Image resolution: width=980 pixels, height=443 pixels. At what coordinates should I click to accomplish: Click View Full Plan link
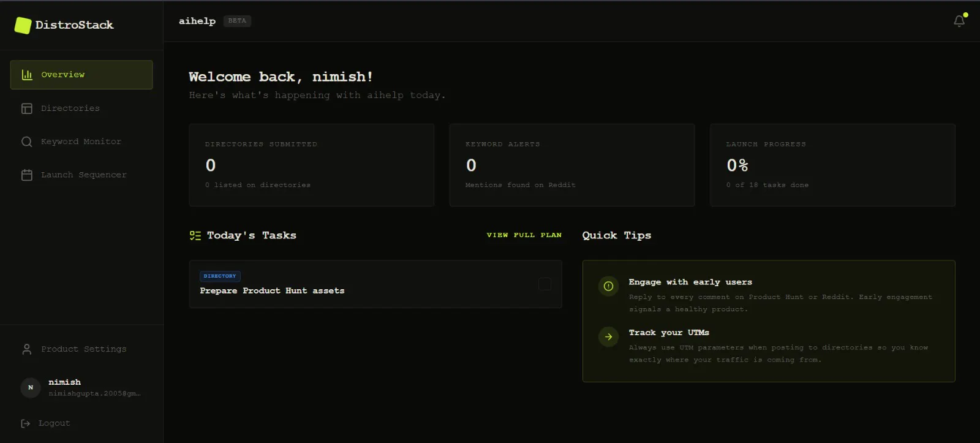click(524, 235)
